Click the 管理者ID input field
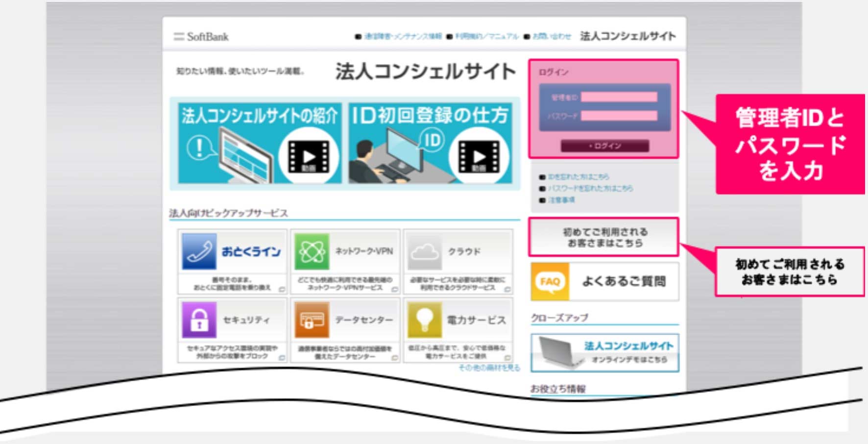 [619, 97]
